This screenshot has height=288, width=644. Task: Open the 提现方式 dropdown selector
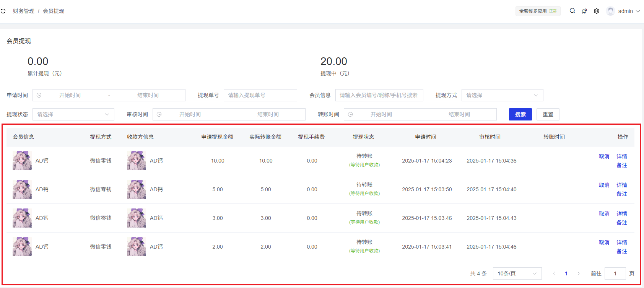coord(502,95)
